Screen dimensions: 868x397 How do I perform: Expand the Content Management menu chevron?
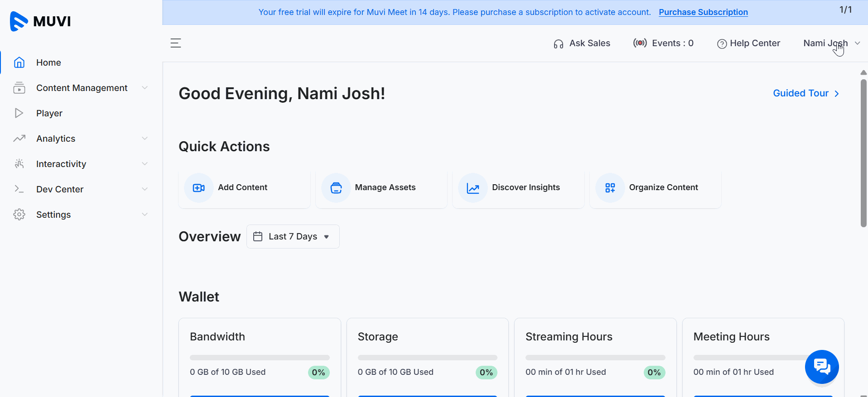point(145,88)
